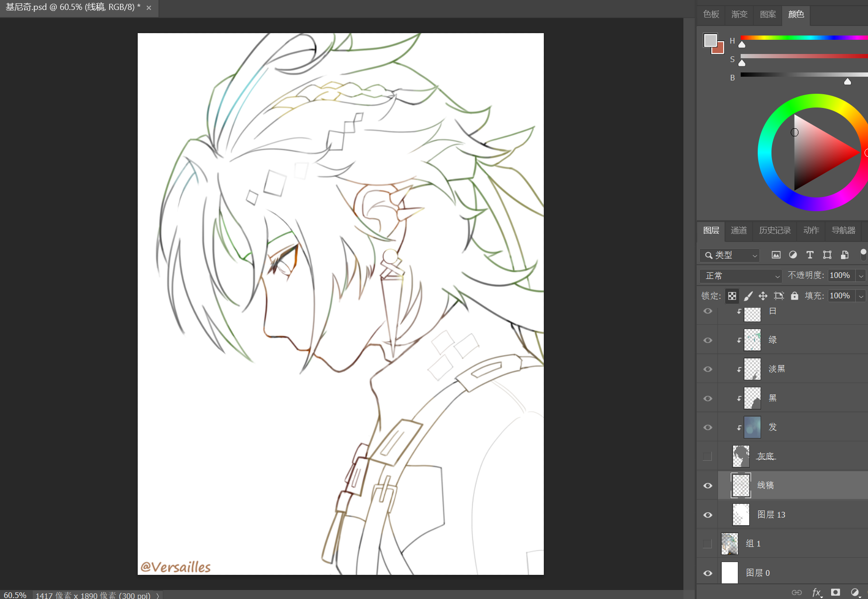
Task: Open the status bar info arrow menu
Action: pos(158,596)
